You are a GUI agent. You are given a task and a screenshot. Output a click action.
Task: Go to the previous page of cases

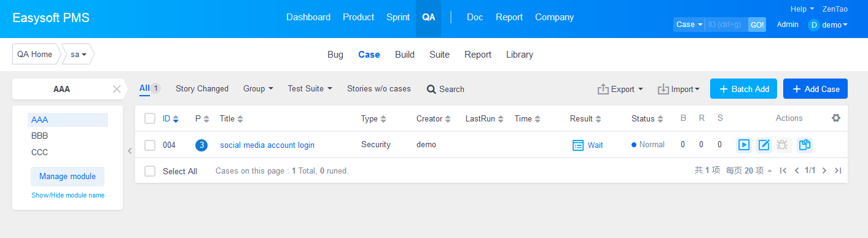pyautogui.click(x=797, y=171)
